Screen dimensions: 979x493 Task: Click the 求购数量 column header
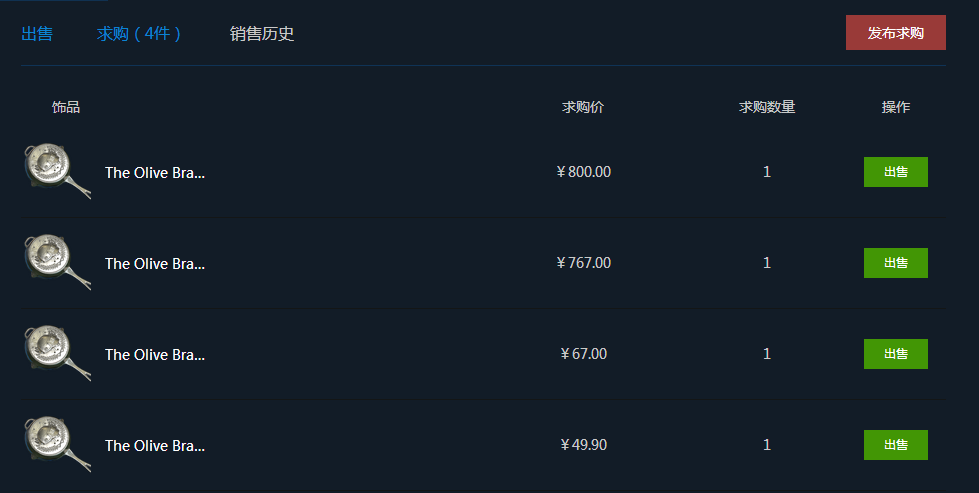click(767, 107)
